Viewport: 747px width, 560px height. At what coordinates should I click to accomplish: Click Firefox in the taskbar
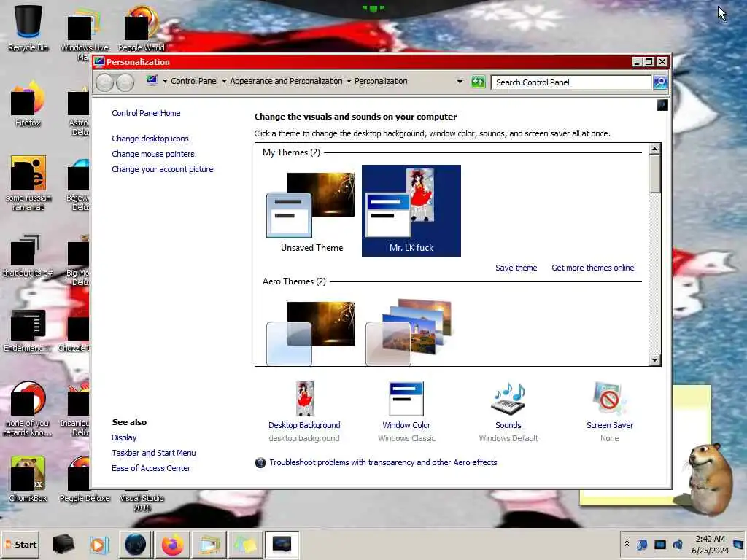click(172, 544)
